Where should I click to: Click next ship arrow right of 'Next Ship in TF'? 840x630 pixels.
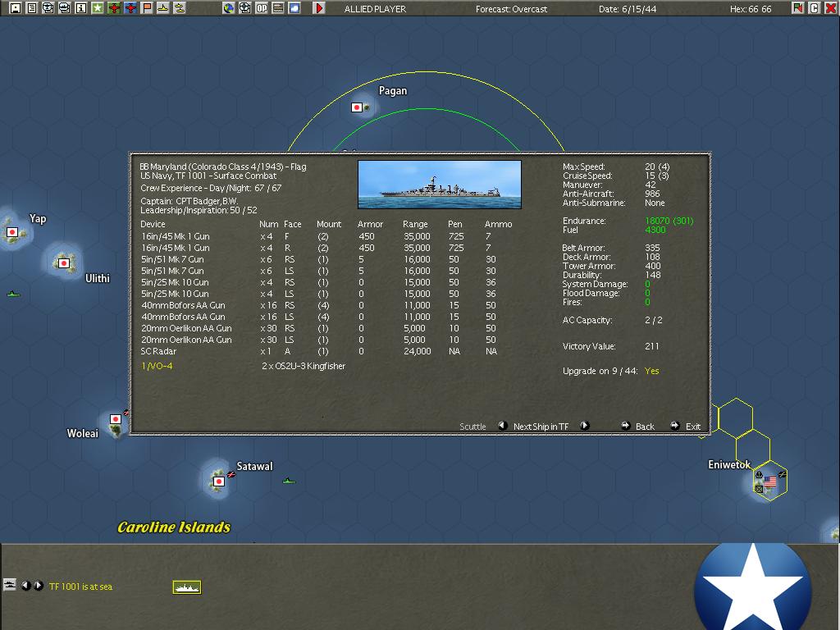click(x=584, y=426)
